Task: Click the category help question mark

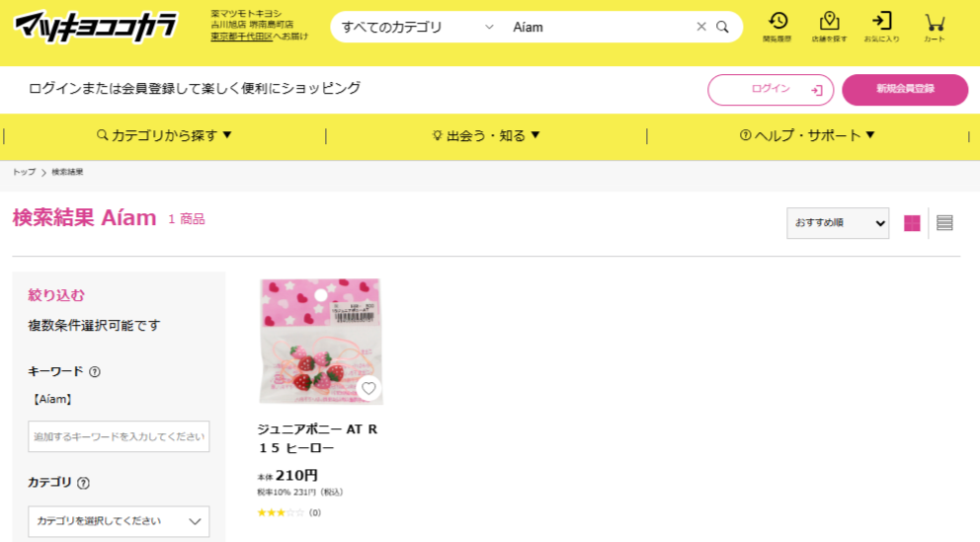Action: 83,483
